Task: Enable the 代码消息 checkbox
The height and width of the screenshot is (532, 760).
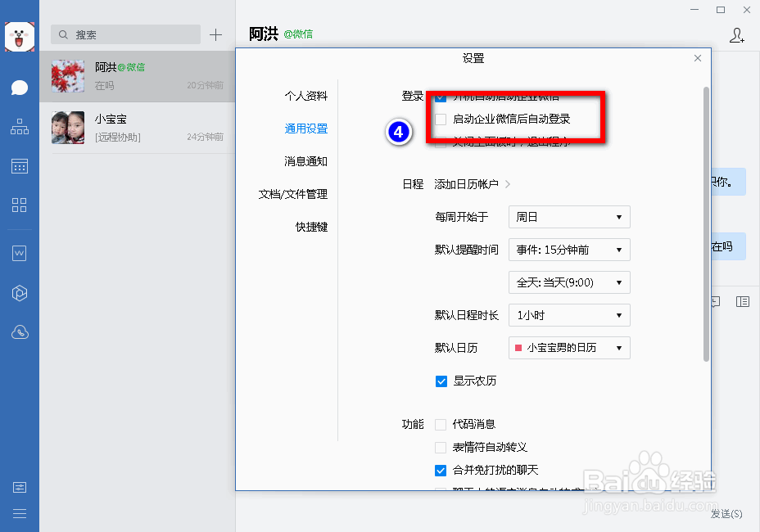Action: pos(440,424)
